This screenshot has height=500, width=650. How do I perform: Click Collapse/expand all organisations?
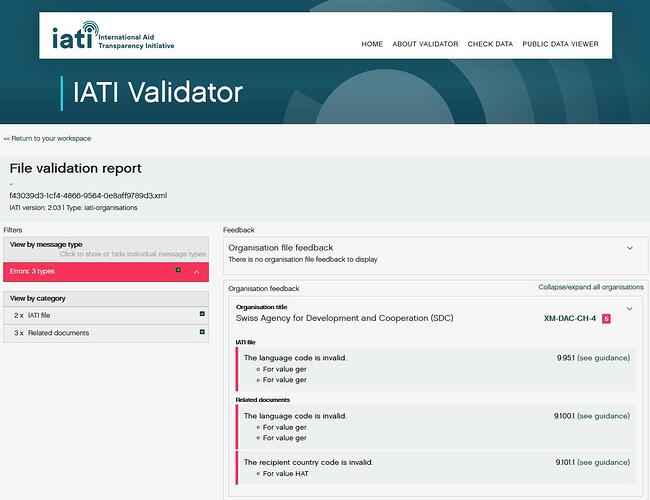click(590, 287)
